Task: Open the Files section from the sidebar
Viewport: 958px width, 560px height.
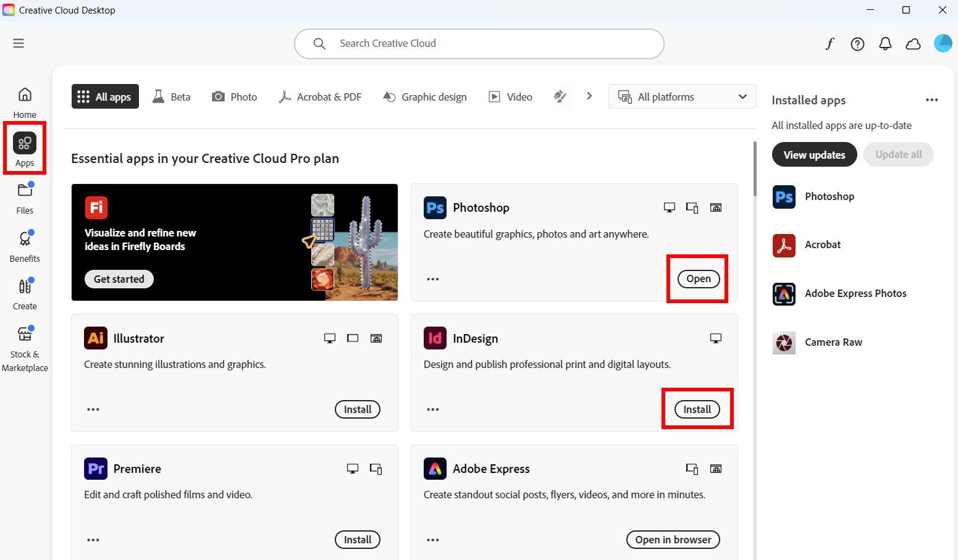Action: (24, 198)
